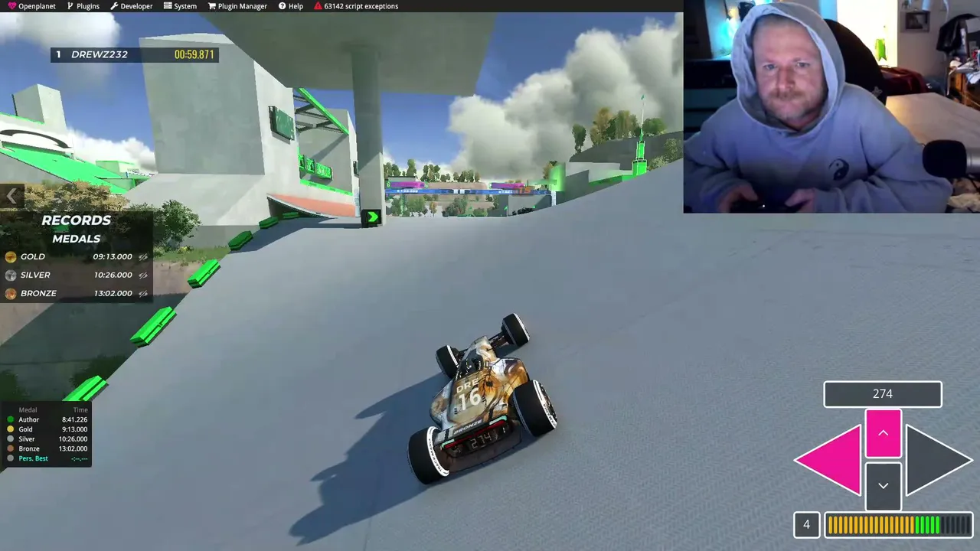Open the Openplanet menu
This screenshot has width=980, height=551.
point(31,6)
